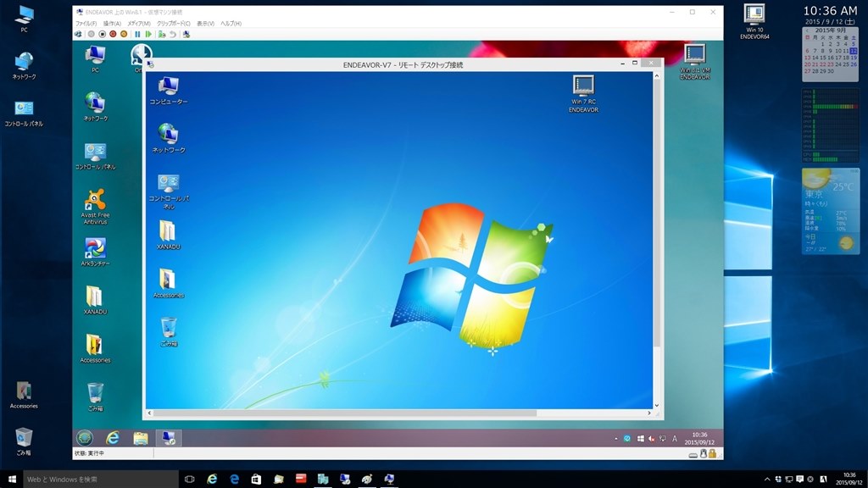Image resolution: width=868 pixels, height=488 pixels.
Task: Select Avast Free Antivirus icon
Action: 95,207
